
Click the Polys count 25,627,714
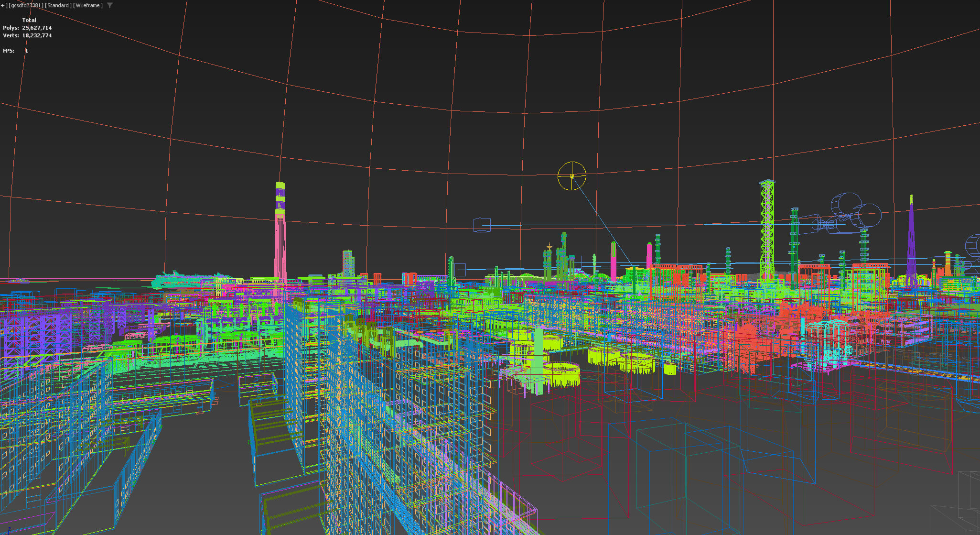tap(37, 28)
